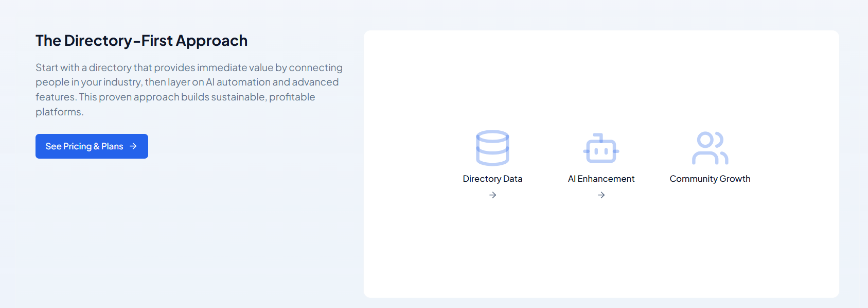Click the word "platforms." ending the description

59,112
